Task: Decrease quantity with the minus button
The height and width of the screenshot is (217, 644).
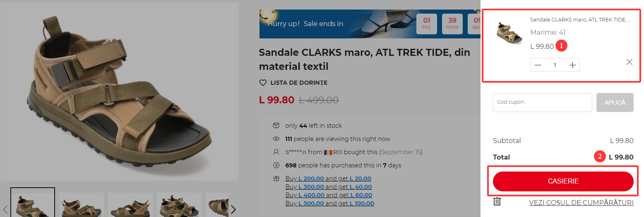Action: [x=538, y=65]
